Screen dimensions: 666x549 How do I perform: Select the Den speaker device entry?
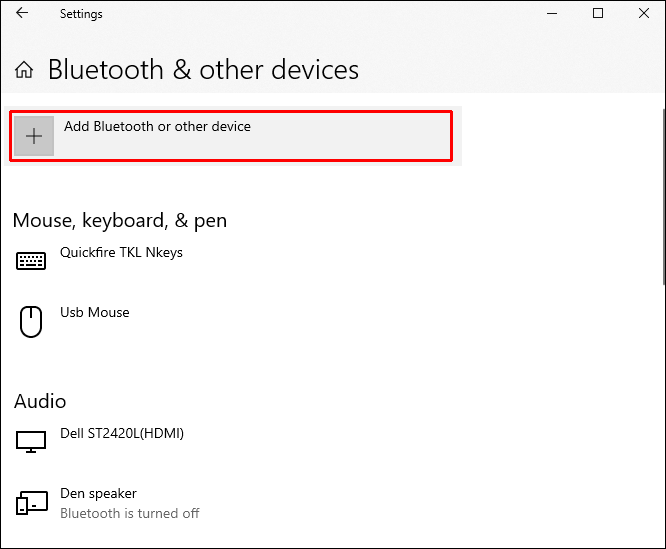pos(98,494)
